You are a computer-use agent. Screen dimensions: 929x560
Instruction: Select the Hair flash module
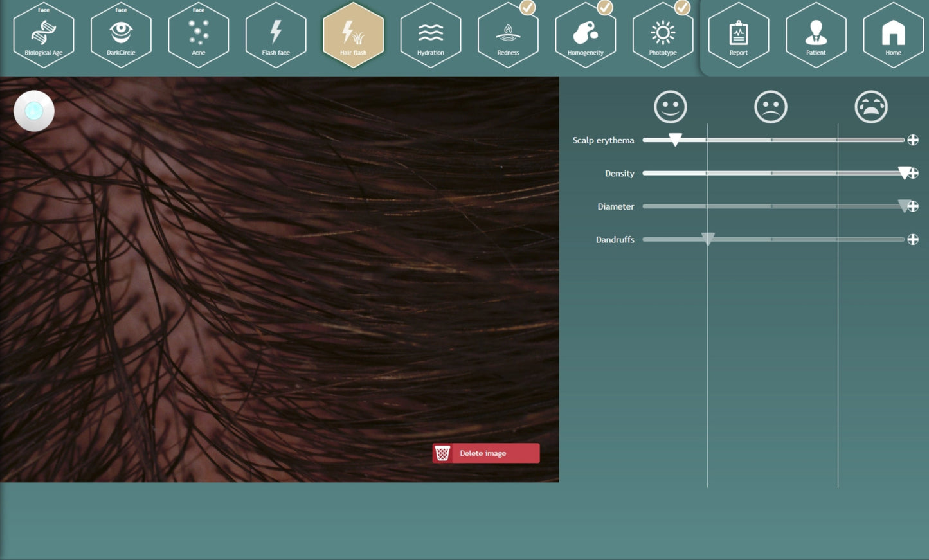click(x=353, y=35)
